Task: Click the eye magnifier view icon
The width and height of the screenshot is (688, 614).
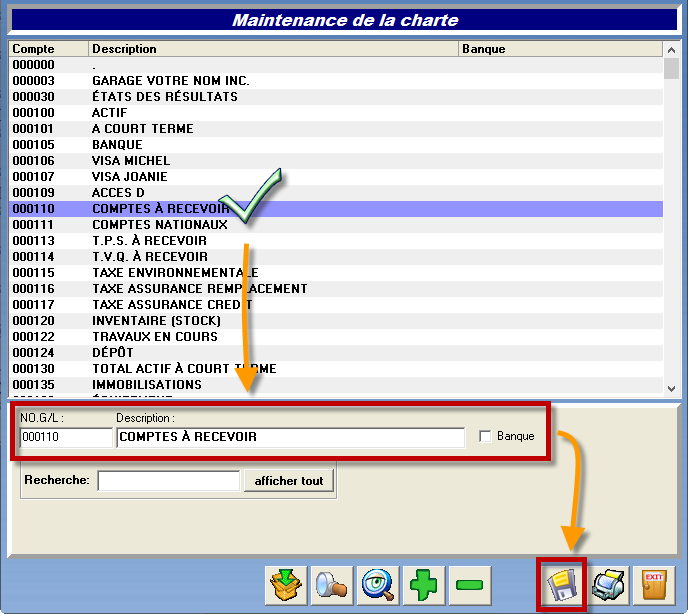Action: (378, 585)
